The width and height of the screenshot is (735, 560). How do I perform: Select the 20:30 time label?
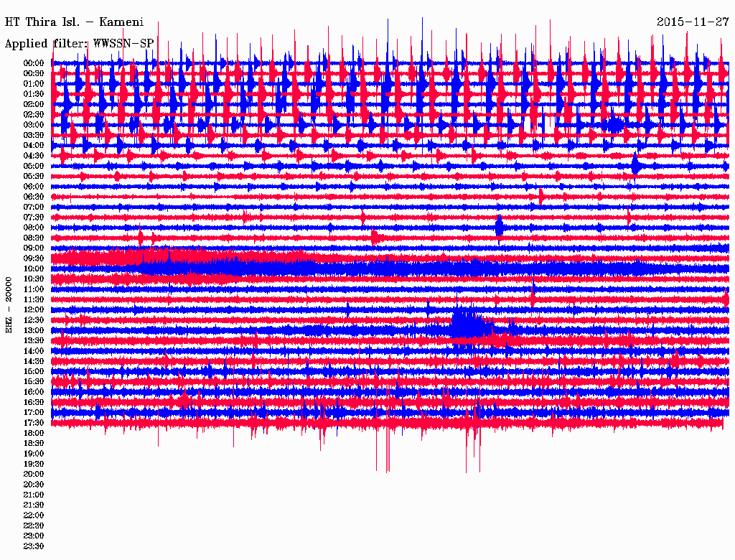[x=34, y=485]
